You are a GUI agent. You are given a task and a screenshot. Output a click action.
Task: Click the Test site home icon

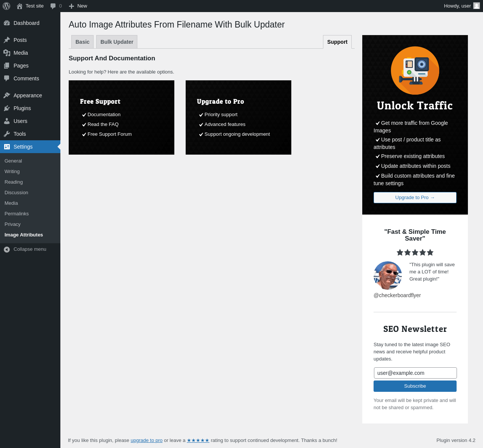click(x=20, y=6)
